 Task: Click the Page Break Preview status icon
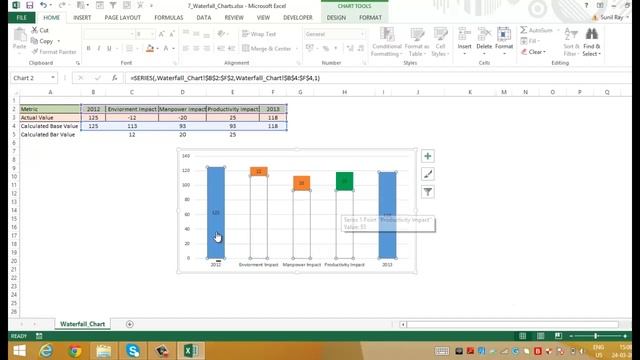[558, 336]
